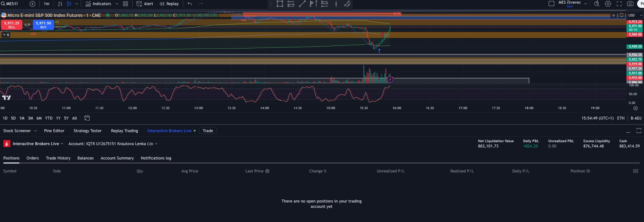This screenshot has width=644, height=222.
Task: Take a chart snapshot with camera icon
Action: [630, 4]
